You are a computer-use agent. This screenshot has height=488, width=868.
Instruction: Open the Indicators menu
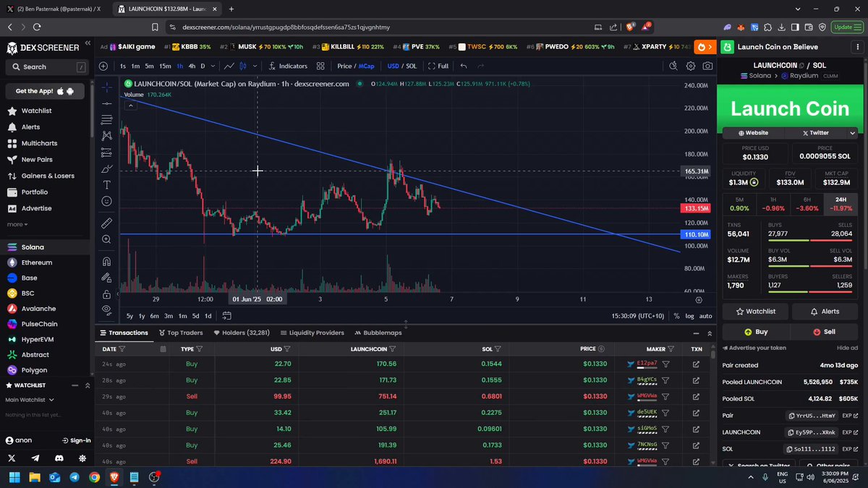[x=287, y=66]
